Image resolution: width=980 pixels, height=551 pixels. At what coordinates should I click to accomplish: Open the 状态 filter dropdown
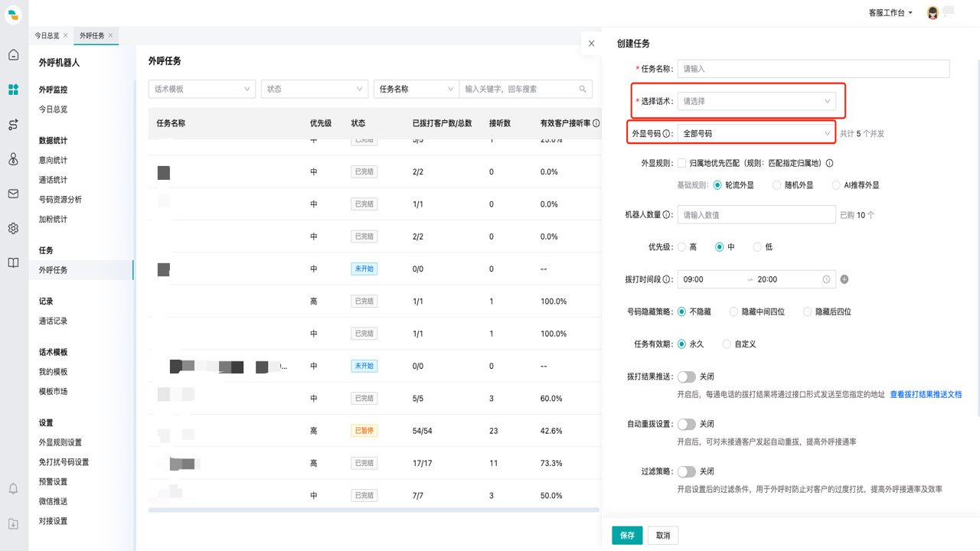(x=315, y=90)
